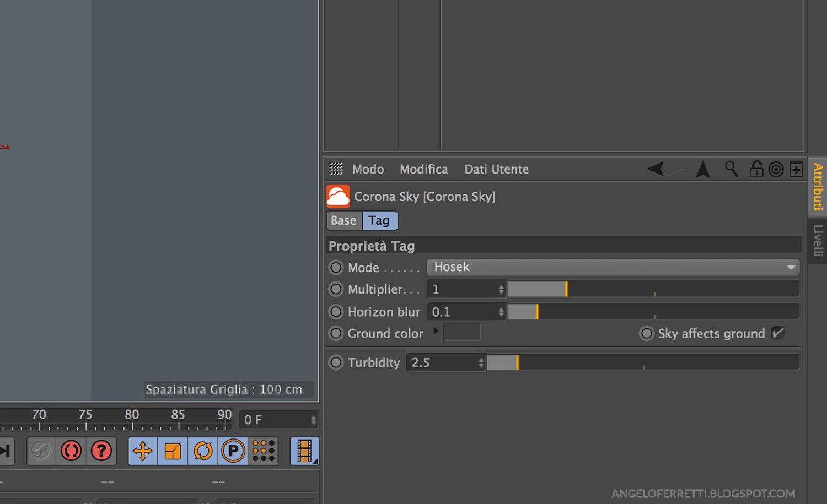Toggle position move keyframe icon

(143, 451)
